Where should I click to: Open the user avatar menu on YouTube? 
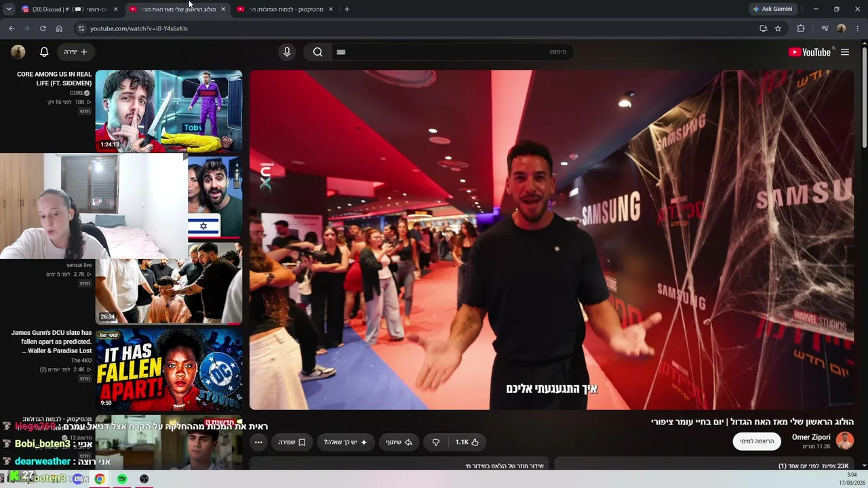coord(18,52)
